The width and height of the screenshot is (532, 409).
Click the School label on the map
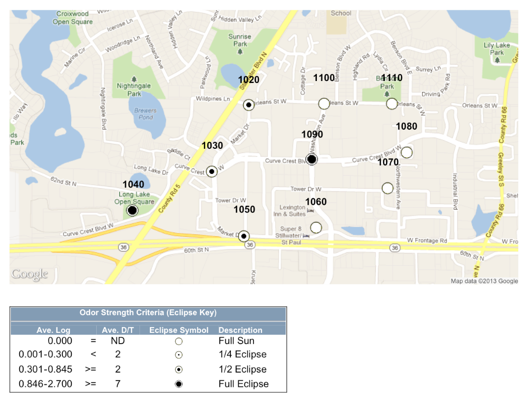pos(341,13)
